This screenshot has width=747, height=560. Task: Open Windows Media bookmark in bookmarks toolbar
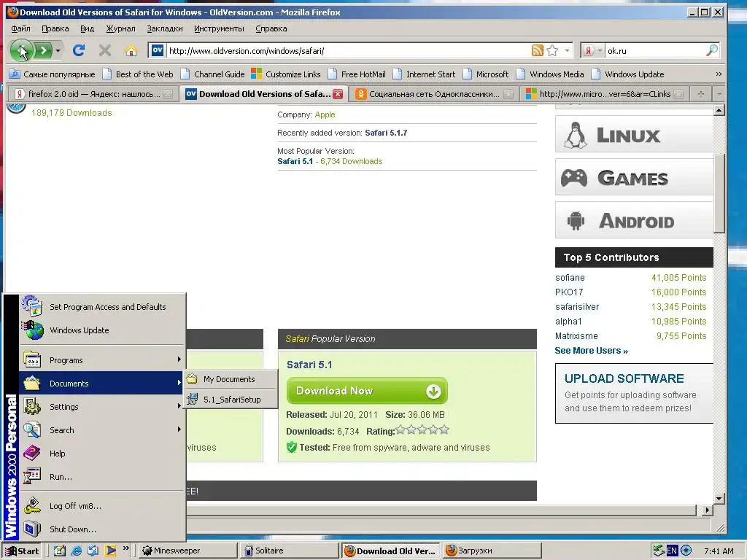(x=551, y=74)
